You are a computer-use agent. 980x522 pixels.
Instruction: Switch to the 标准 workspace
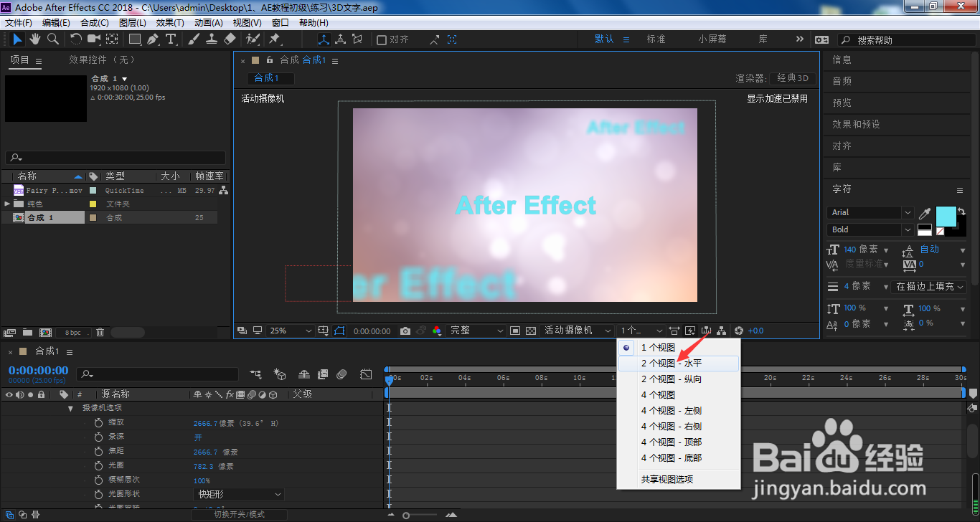pyautogui.click(x=656, y=39)
